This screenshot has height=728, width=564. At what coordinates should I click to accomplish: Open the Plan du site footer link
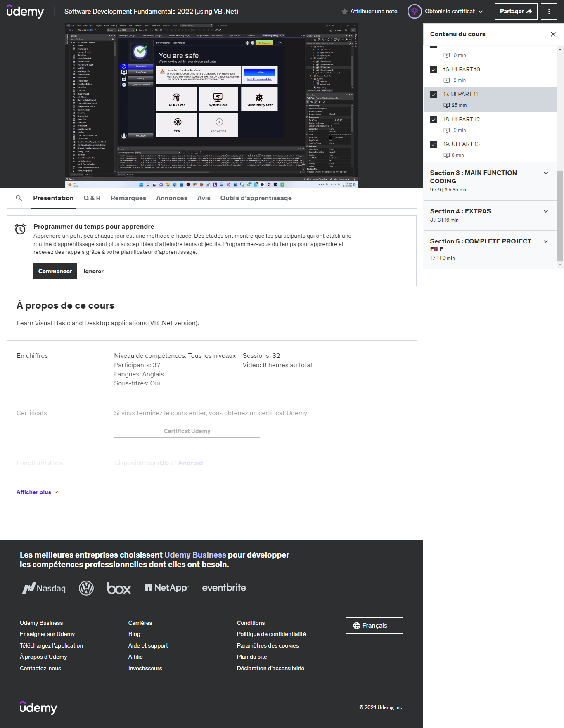tap(252, 657)
